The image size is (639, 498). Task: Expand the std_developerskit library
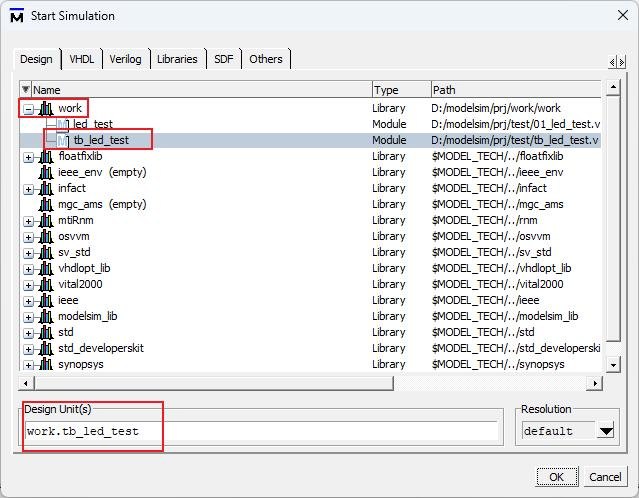(28, 349)
